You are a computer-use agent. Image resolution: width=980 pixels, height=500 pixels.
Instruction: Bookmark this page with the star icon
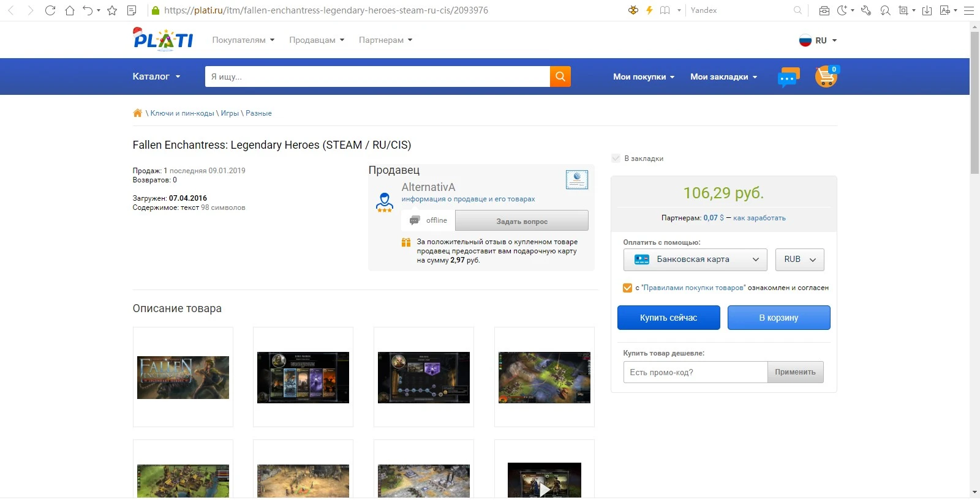click(x=112, y=10)
